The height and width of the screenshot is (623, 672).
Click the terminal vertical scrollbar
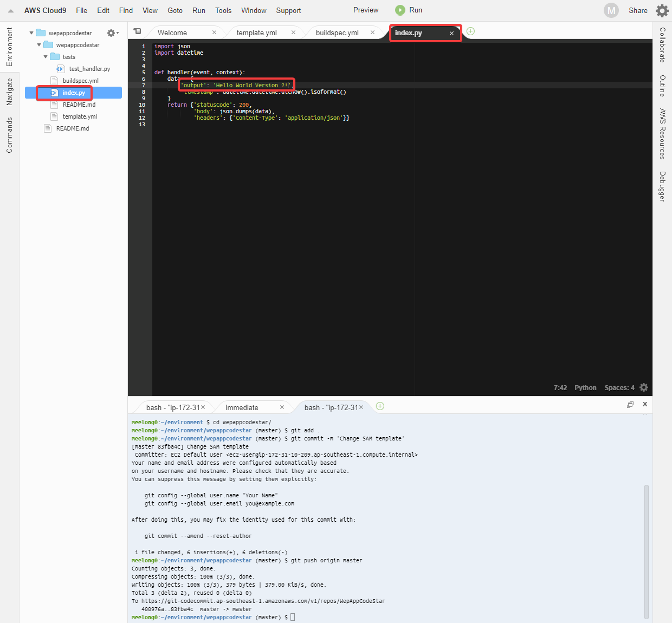(646, 551)
